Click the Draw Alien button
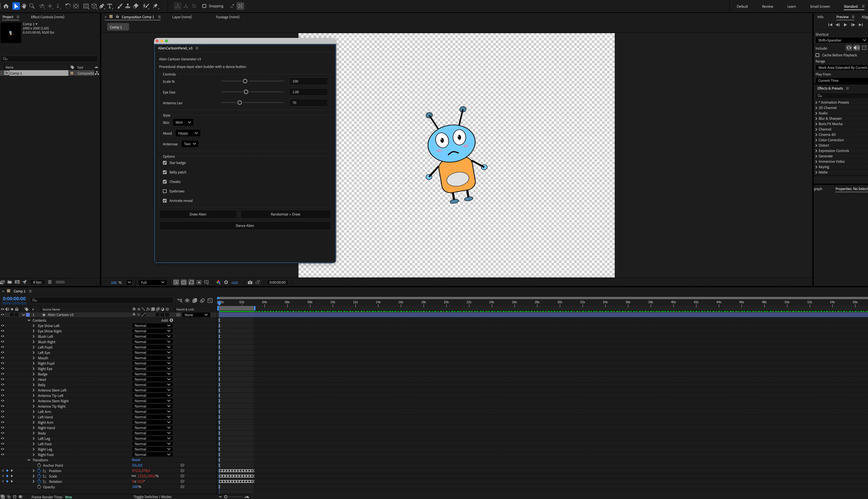Viewport: 868px width, 499px height. [x=198, y=214]
